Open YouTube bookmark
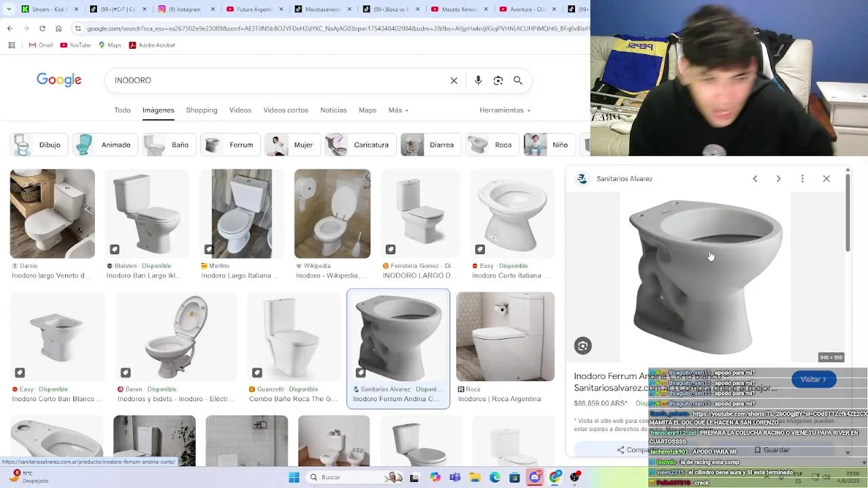 (75, 45)
